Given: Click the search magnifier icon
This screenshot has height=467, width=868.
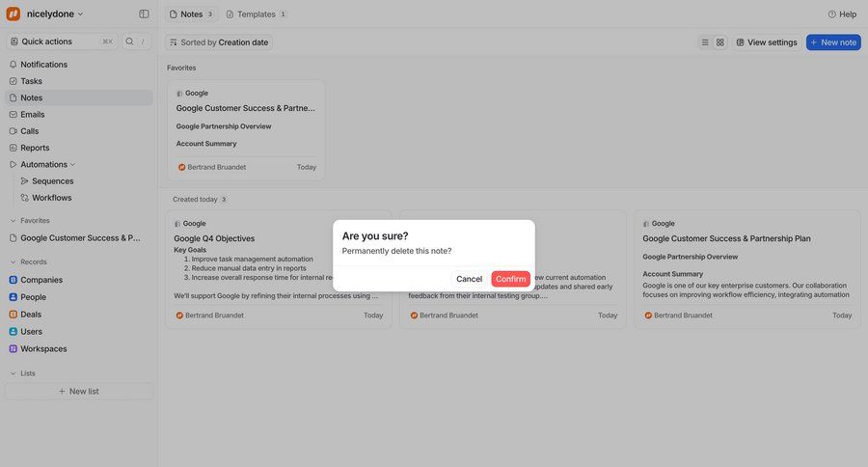Looking at the screenshot, I should coord(129,41).
